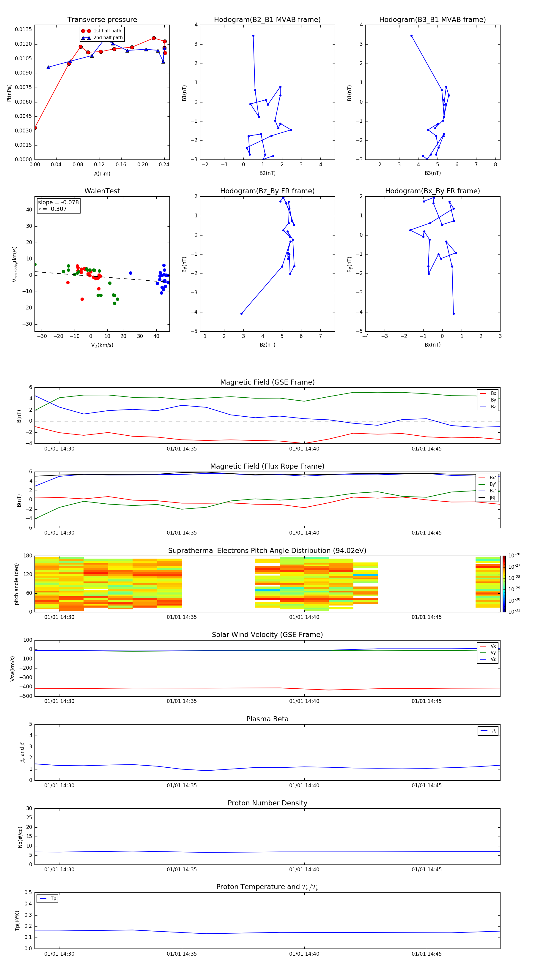Select the 'Vx' legend entry
The image size is (535, 980).
(488, 646)
